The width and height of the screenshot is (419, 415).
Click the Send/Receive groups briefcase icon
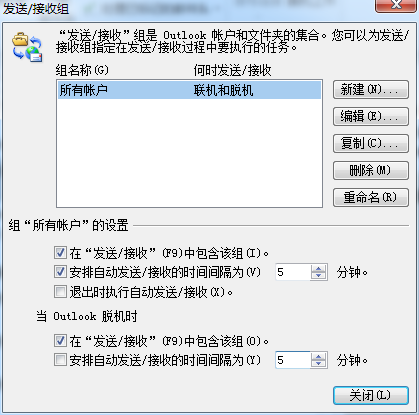[27, 47]
